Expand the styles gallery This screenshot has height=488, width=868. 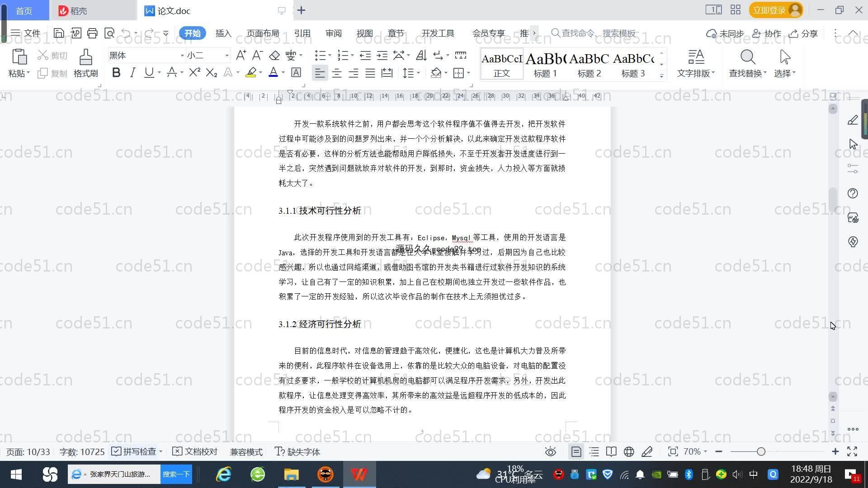(x=661, y=76)
